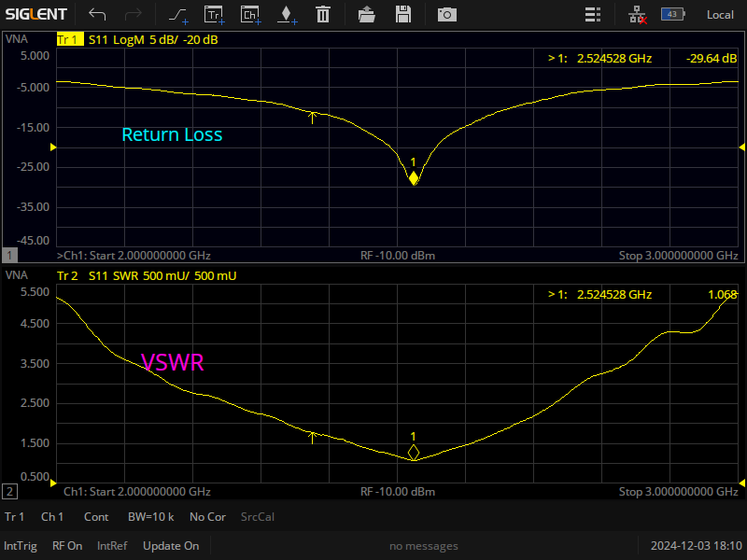The height and width of the screenshot is (560, 747).
Task: Click the S11 LogM trace format label
Action: pos(116,39)
